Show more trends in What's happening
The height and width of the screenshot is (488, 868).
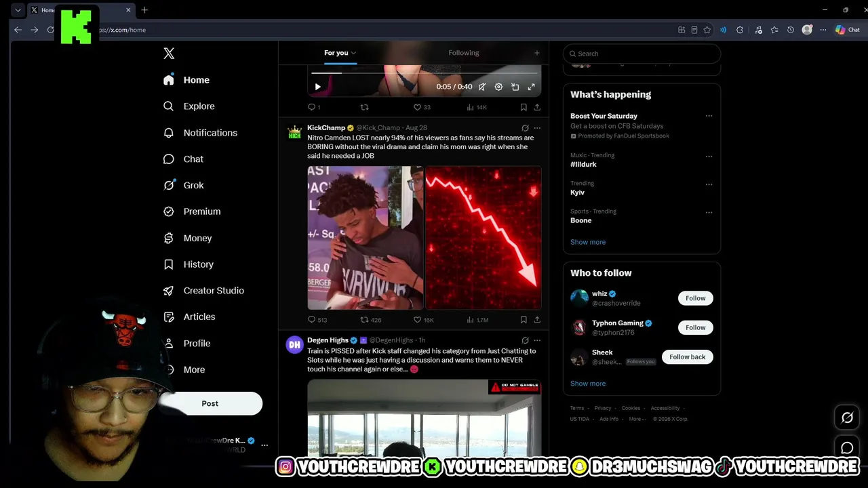point(588,242)
